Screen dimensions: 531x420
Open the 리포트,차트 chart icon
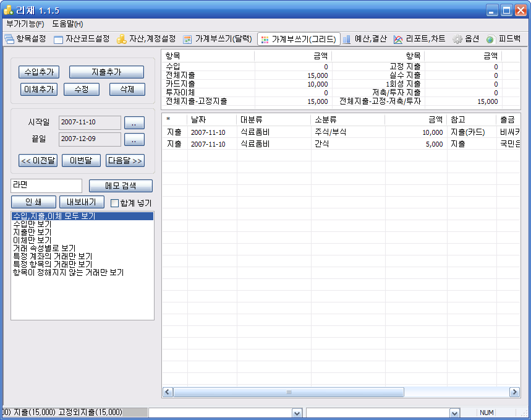(x=399, y=39)
